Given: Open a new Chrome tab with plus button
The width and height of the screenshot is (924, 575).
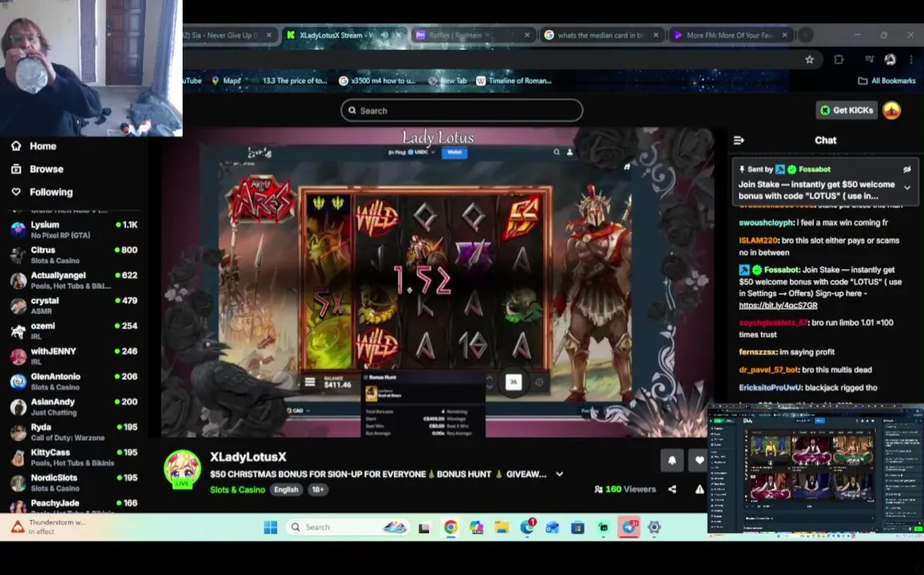Looking at the screenshot, I should (805, 35).
